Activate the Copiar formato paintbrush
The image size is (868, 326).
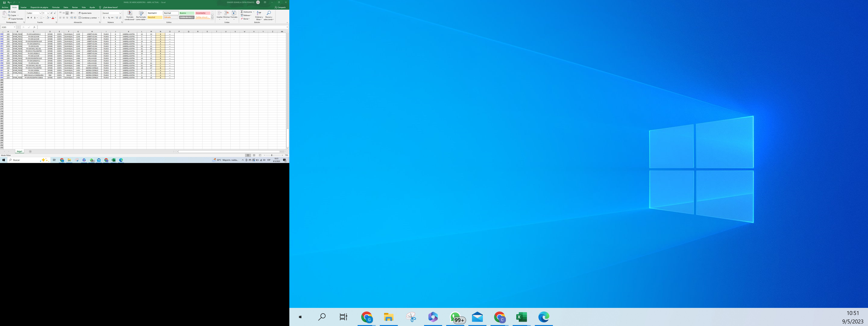click(x=16, y=19)
